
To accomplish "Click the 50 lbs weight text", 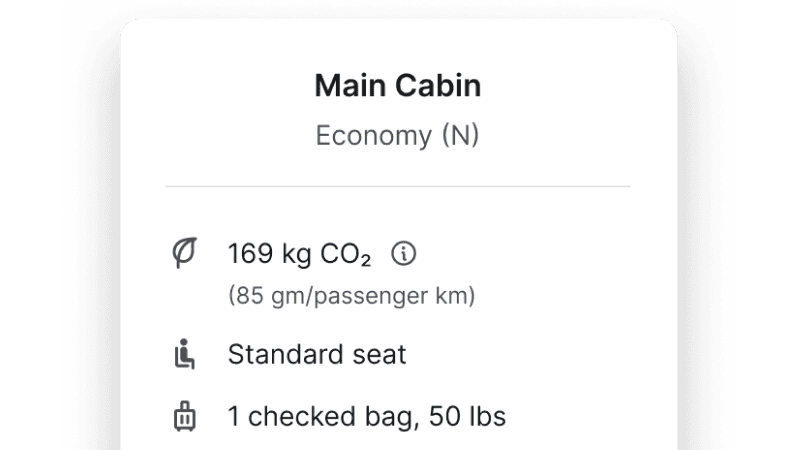I will [467, 417].
